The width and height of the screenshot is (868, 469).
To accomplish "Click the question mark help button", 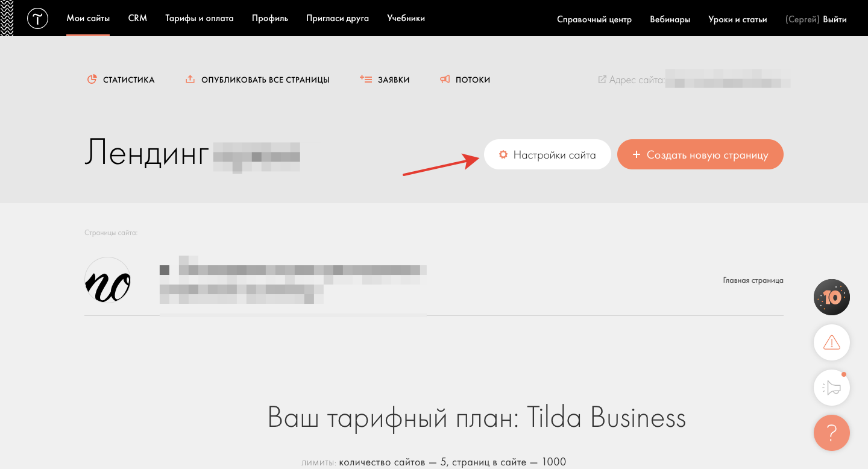I will (x=832, y=433).
